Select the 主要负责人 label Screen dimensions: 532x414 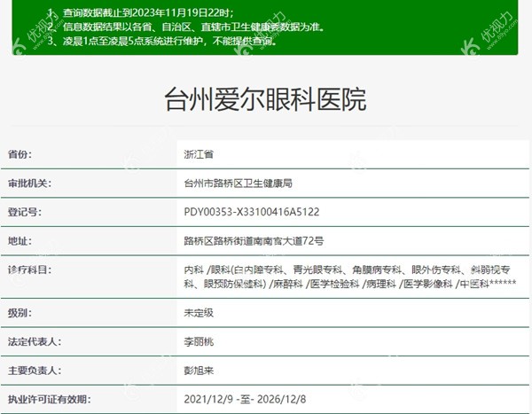pyautogui.click(x=35, y=371)
